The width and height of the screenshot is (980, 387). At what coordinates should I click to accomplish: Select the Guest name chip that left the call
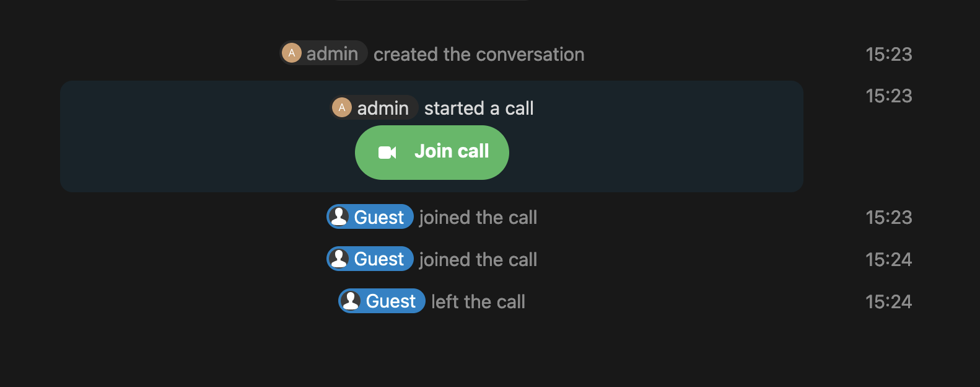[x=381, y=301]
